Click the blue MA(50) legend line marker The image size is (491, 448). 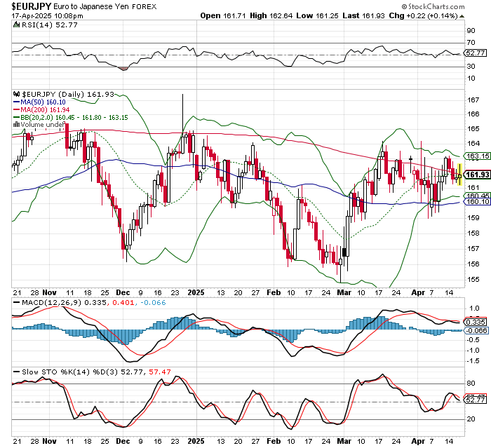click(x=16, y=102)
